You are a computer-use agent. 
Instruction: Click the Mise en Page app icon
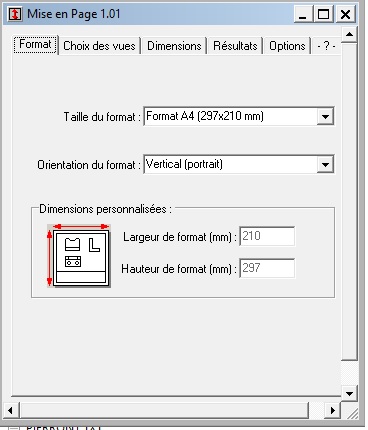(15, 14)
